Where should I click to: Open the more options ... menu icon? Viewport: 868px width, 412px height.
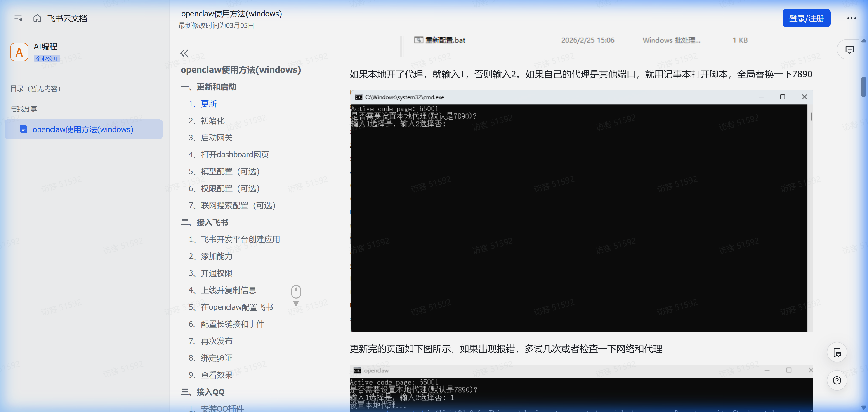[x=851, y=18]
